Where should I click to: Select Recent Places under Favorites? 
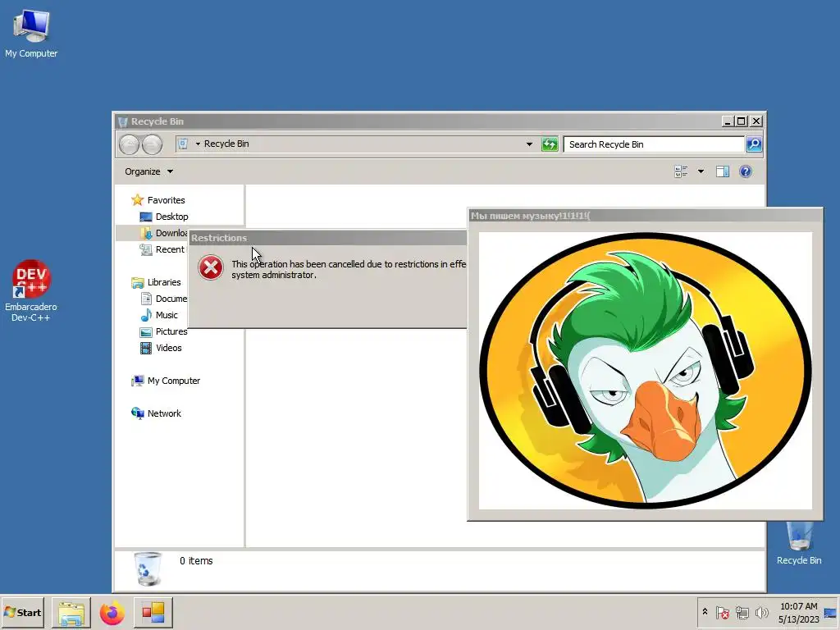point(163,249)
